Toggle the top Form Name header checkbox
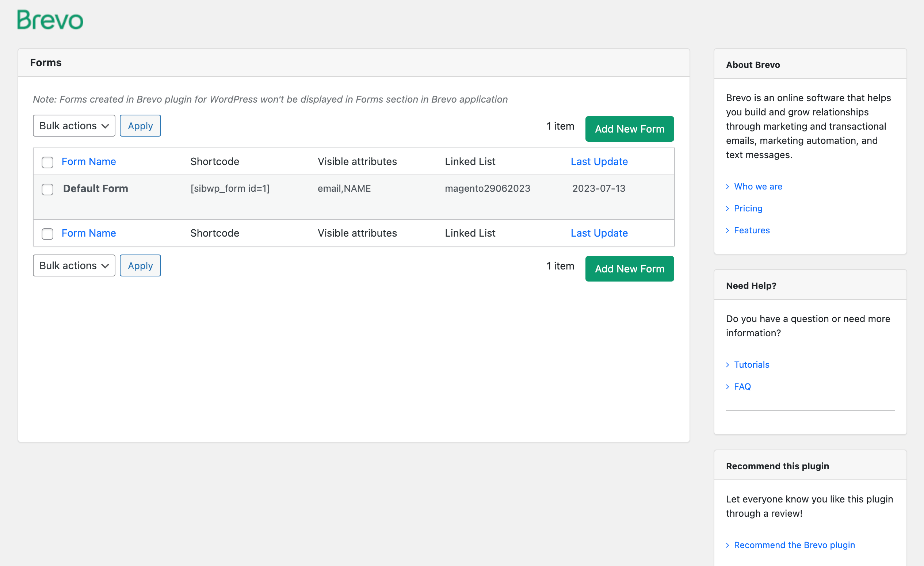This screenshot has width=924, height=566. 47,161
